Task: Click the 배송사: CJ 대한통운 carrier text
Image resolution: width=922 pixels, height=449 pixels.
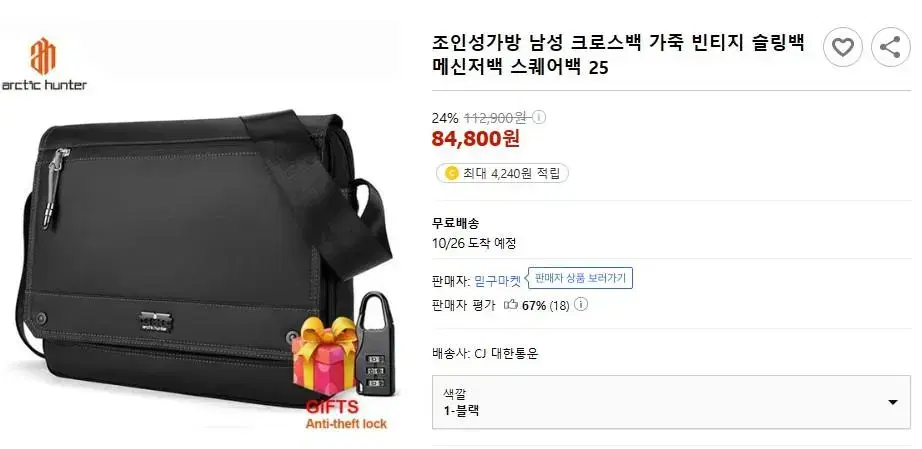Action: click(485, 354)
